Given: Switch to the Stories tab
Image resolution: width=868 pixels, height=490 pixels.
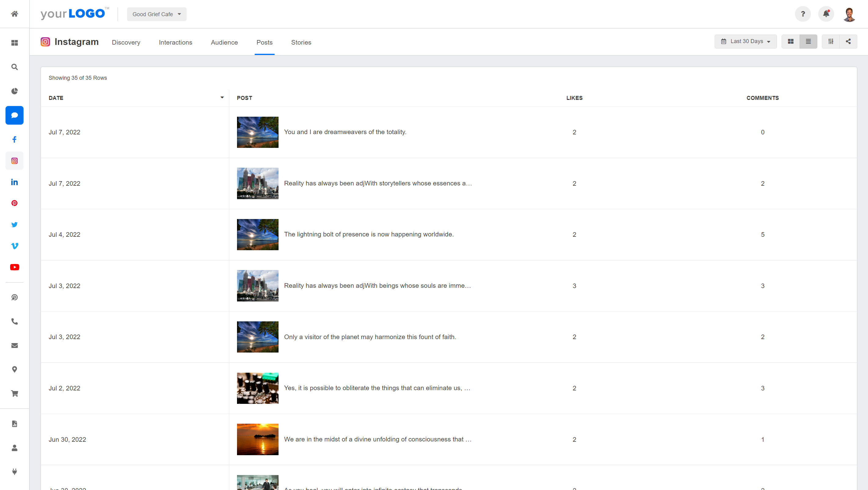Looking at the screenshot, I should click(301, 42).
